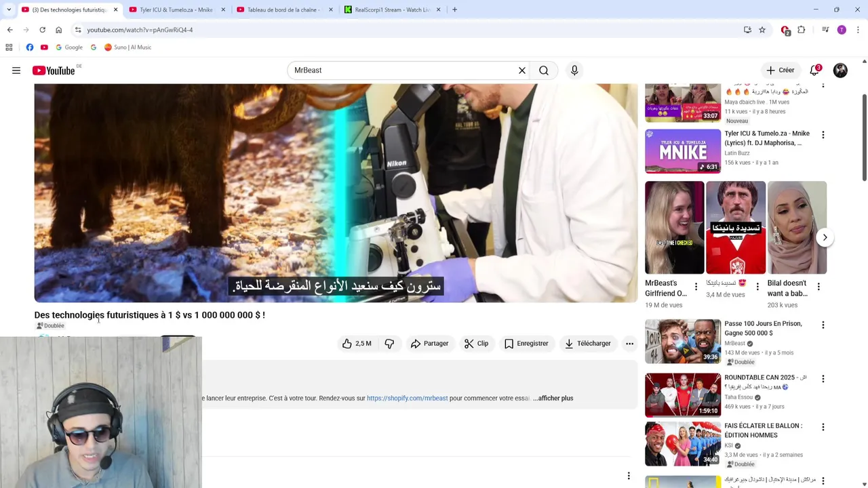Go to the YouTube home logo
The width and height of the screenshot is (868, 488).
tap(54, 70)
